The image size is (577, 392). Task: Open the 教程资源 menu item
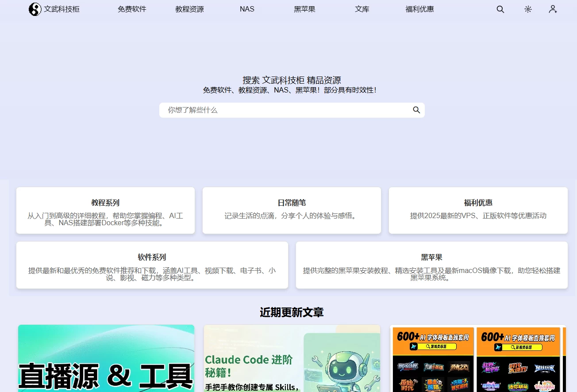189,9
